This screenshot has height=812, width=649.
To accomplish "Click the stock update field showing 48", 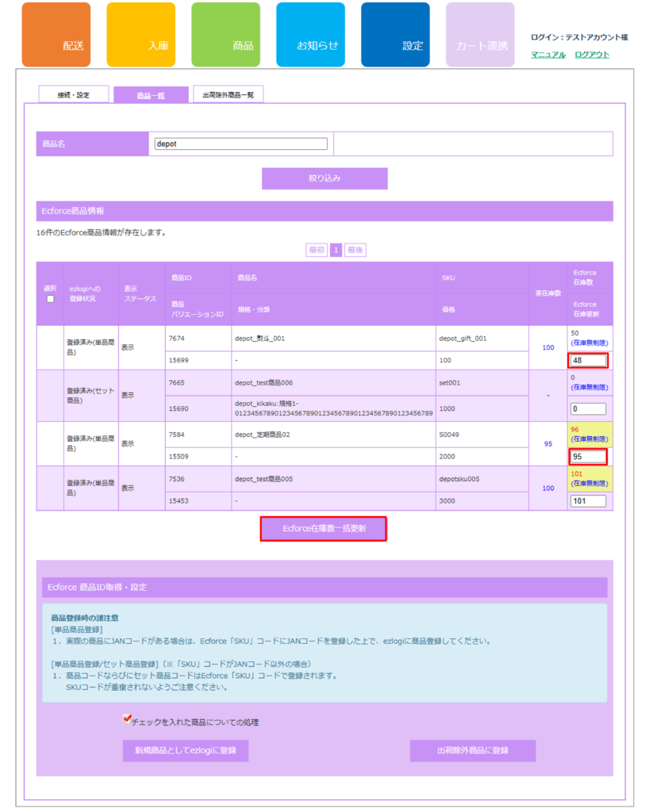I will (587, 361).
